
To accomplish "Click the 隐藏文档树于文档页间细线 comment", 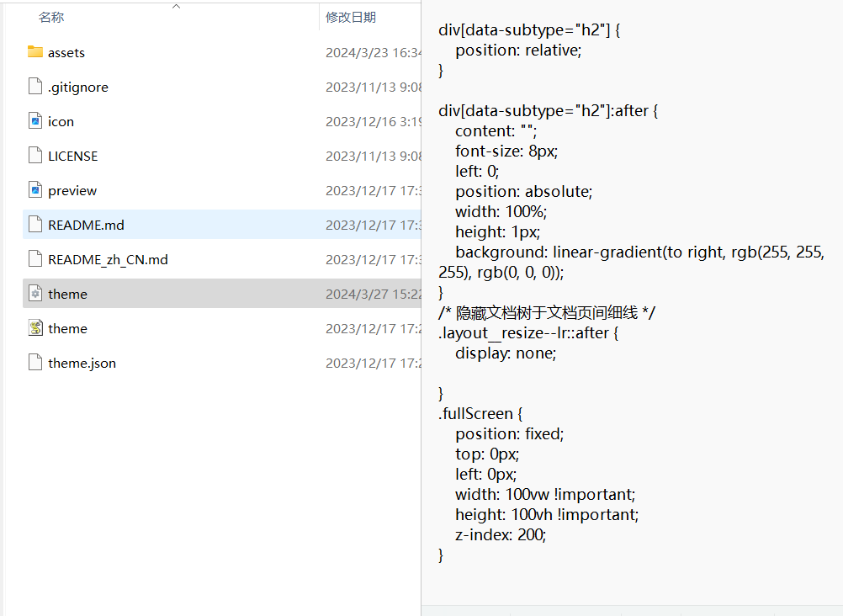I will 547,312.
